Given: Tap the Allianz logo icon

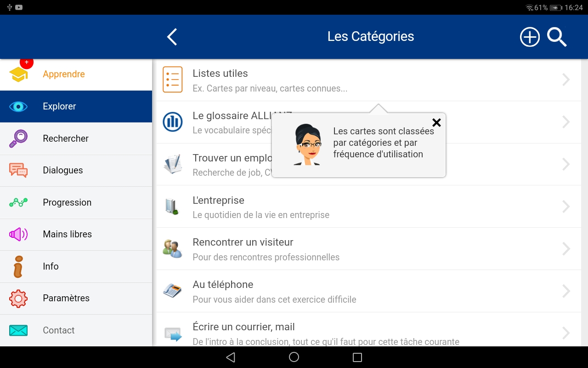Looking at the screenshot, I should pos(173,122).
